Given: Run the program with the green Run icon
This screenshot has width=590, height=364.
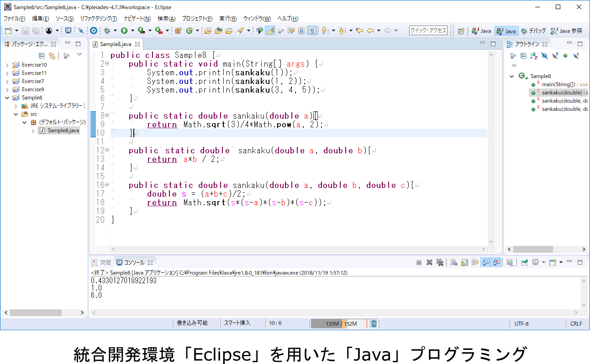Looking at the screenshot, I should pos(124,31).
